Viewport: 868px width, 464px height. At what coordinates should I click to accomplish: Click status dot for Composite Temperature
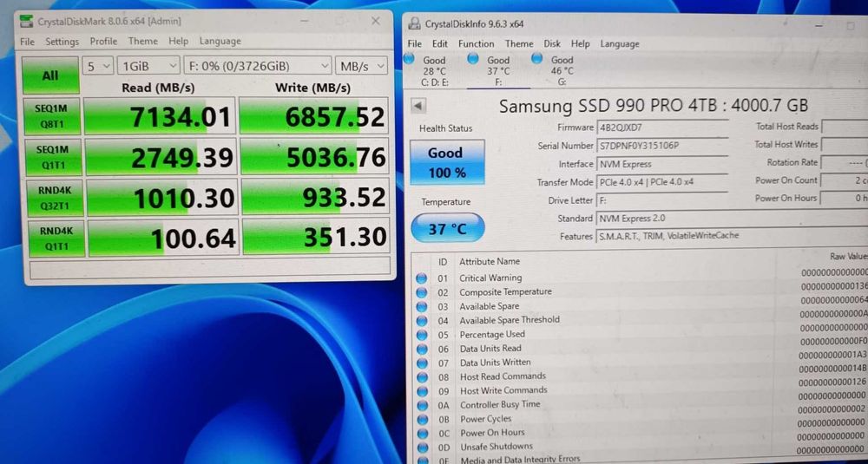tap(421, 292)
